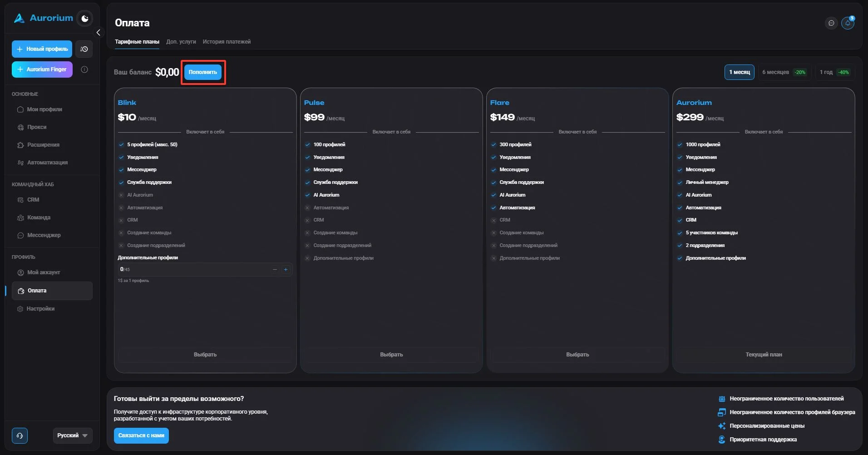Click the Мои профили square icon
This screenshot has height=455, width=868.
pos(20,109)
